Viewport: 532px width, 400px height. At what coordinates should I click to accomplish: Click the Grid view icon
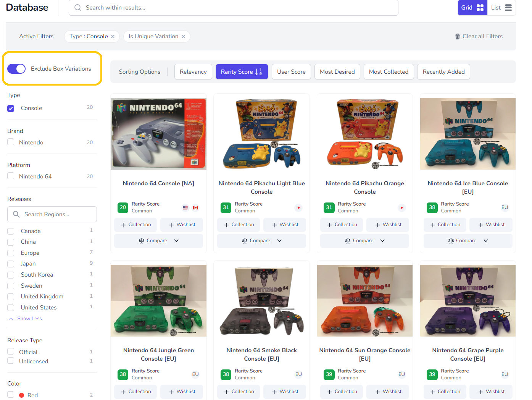(480, 8)
